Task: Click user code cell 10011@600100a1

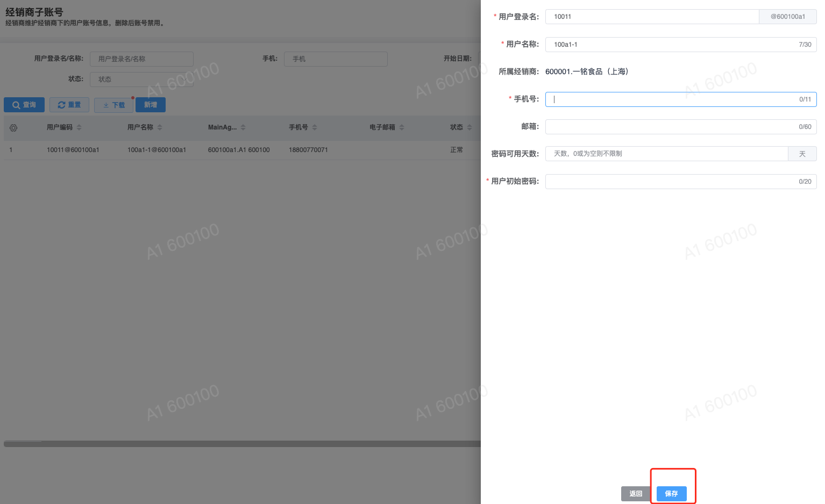Action: (73, 150)
